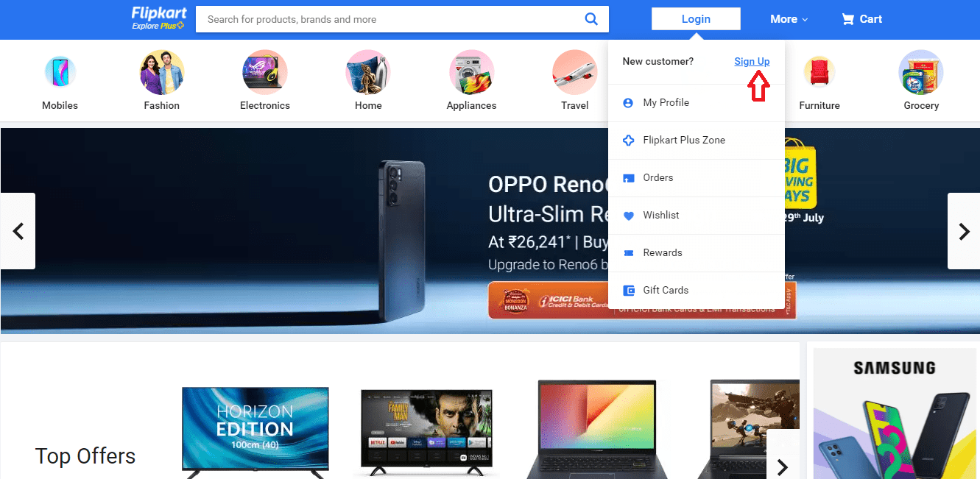The image size is (980, 479).
Task: Click the Explore Plus link
Action: (x=158, y=26)
